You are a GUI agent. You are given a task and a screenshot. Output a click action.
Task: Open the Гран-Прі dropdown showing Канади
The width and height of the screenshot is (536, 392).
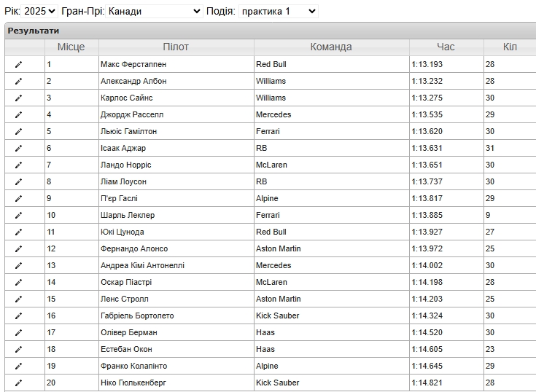pos(154,11)
